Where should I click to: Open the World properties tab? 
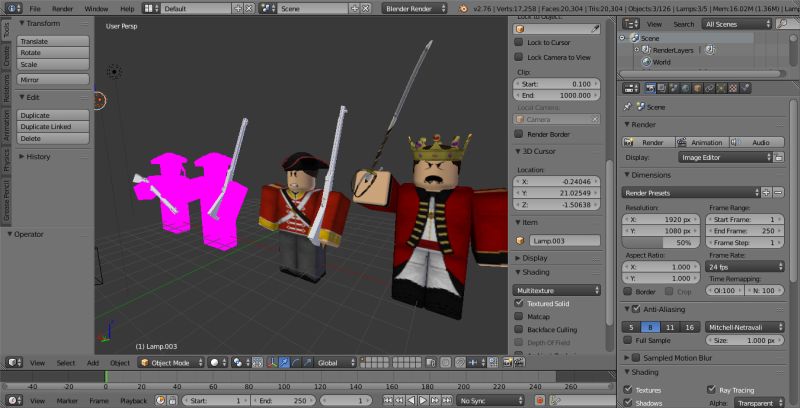tap(685, 88)
